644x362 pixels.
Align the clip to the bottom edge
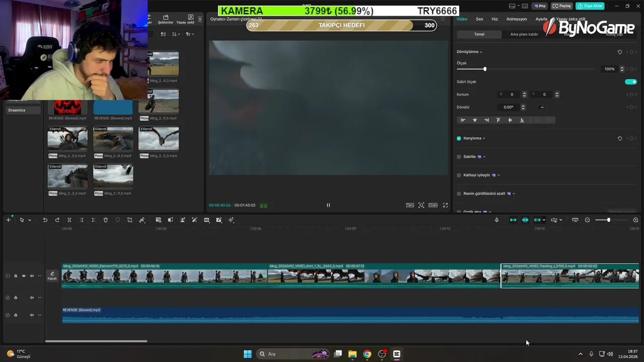coord(522,120)
